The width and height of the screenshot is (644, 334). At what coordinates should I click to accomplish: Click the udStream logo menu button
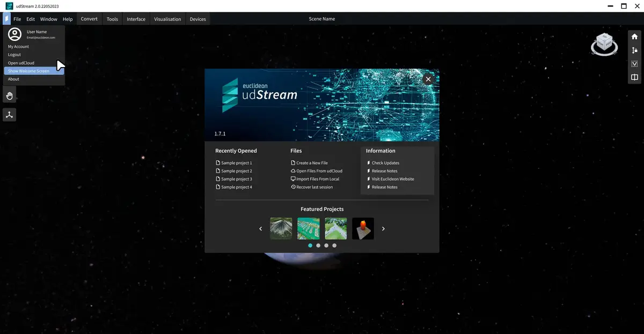(x=6, y=19)
